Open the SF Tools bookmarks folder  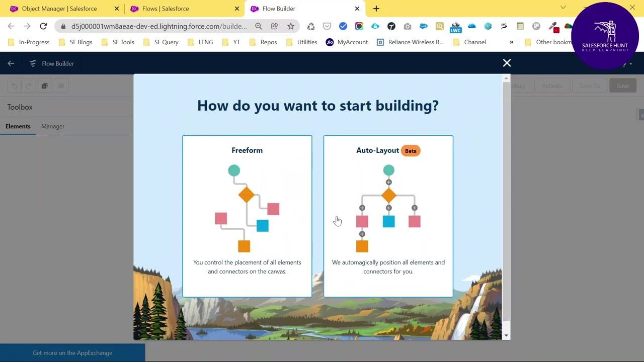118,42
